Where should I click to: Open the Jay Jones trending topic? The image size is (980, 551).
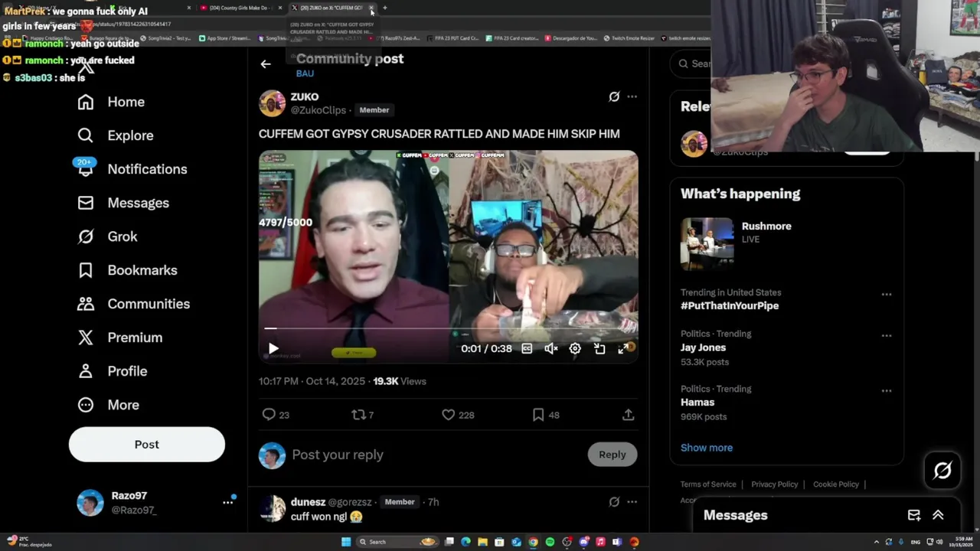click(703, 347)
